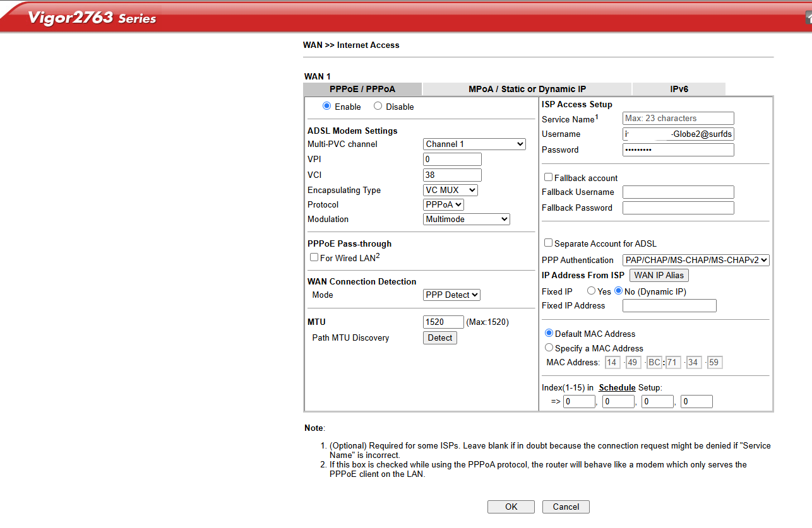Select Specify a MAC Address option
The width and height of the screenshot is (812, 528).
click(549, 348)
